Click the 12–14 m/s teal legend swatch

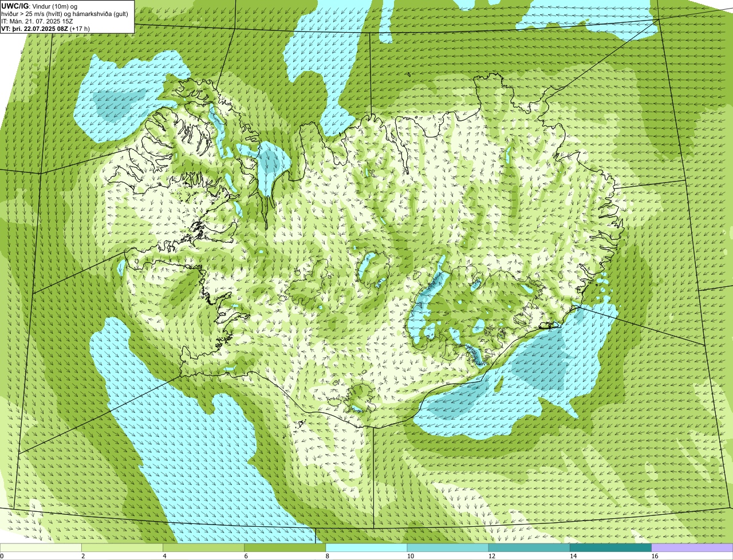529,547
